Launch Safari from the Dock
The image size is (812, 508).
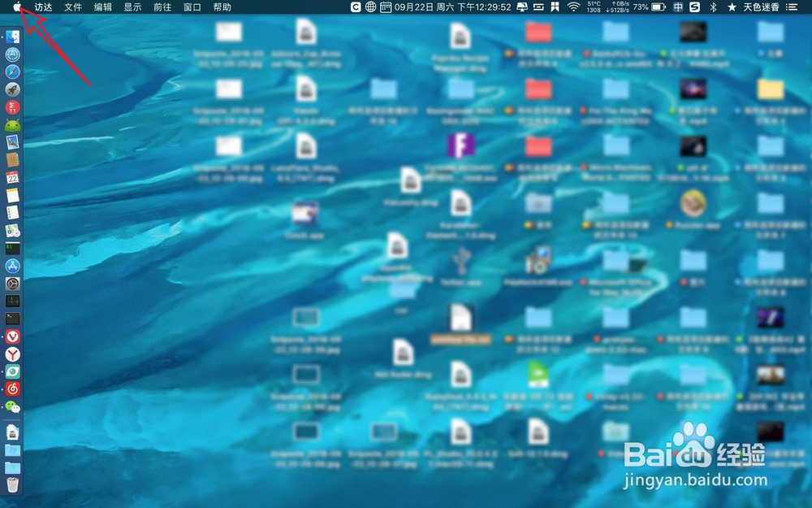pos(12,72)
